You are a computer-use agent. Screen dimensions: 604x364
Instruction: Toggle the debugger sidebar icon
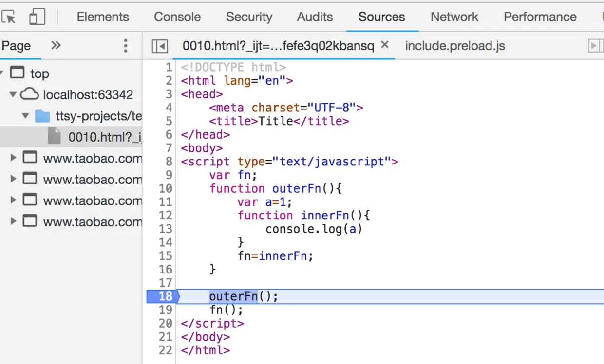[x=596, y=46]
